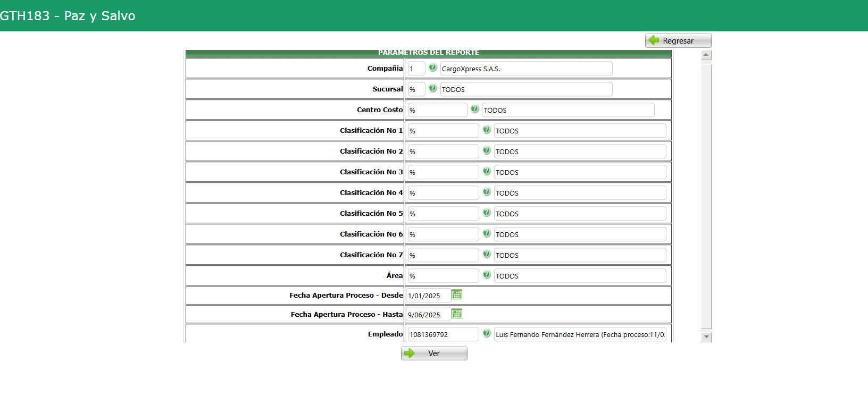Focus the Área code field
The height and width of the screenshot is (396, 868).
pos(443,276)
